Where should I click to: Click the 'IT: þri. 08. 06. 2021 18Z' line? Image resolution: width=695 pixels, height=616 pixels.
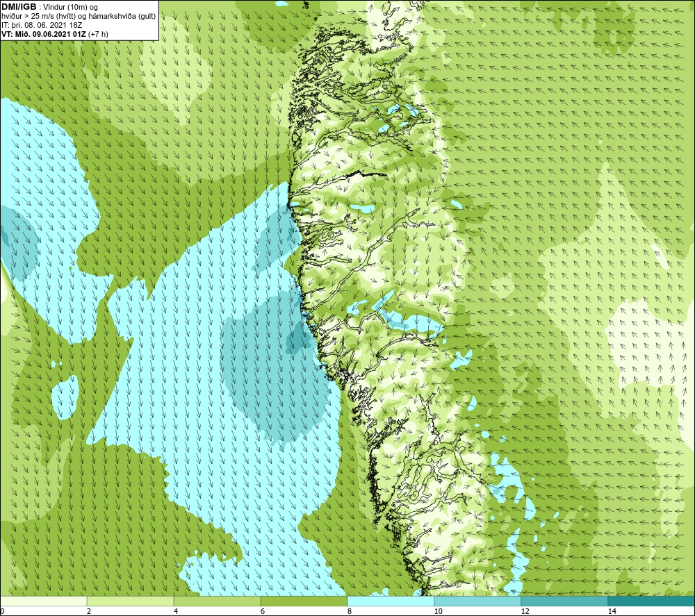tap(42, 25)
